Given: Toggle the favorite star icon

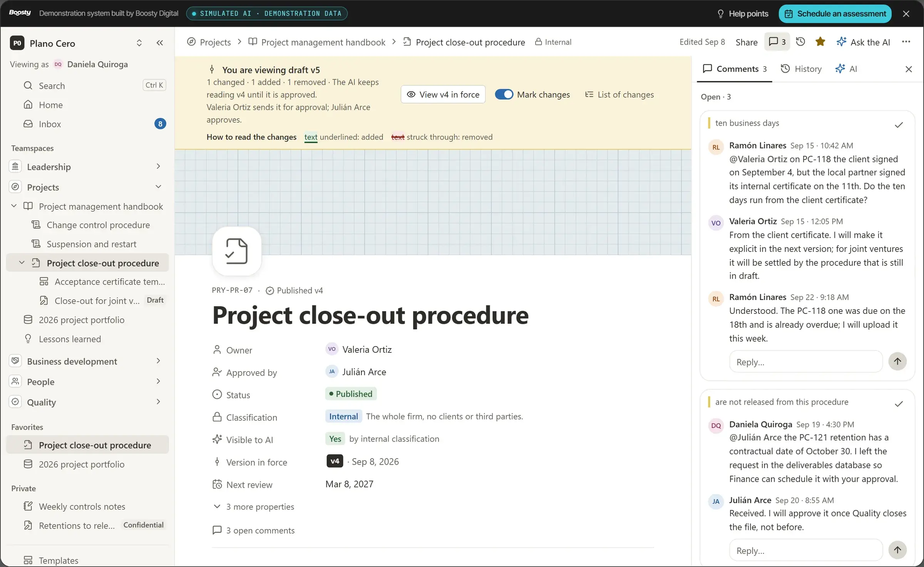Looking at the screenshot, I should (820, 42).
